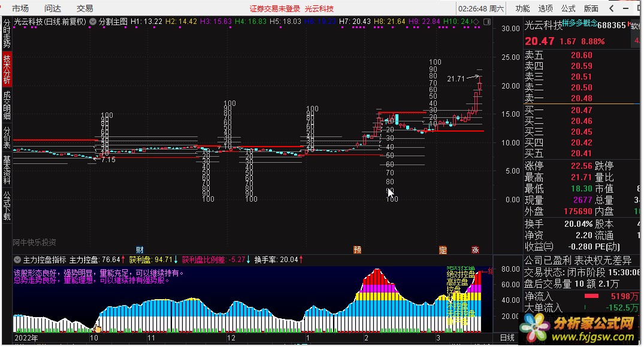Click the 买三 price 20.45
Screen dimensions: 644x347
click(581, 132)
